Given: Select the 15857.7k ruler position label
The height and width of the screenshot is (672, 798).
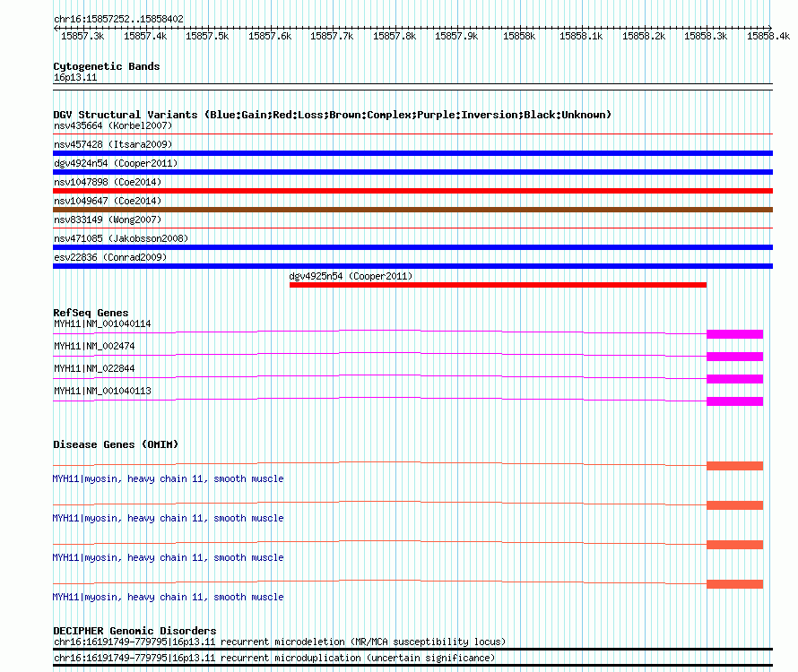Looking at the screenshot, I should tap(332, 36).
